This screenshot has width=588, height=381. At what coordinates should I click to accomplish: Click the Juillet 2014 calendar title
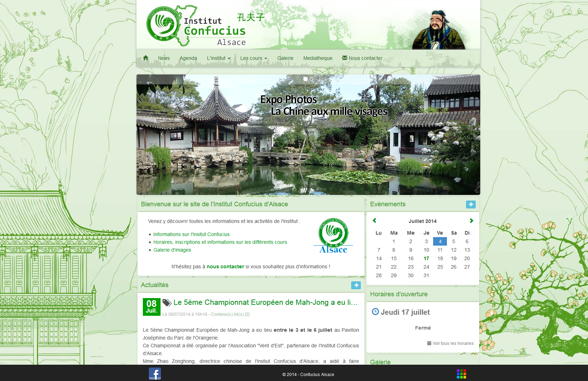click(422, 221)
